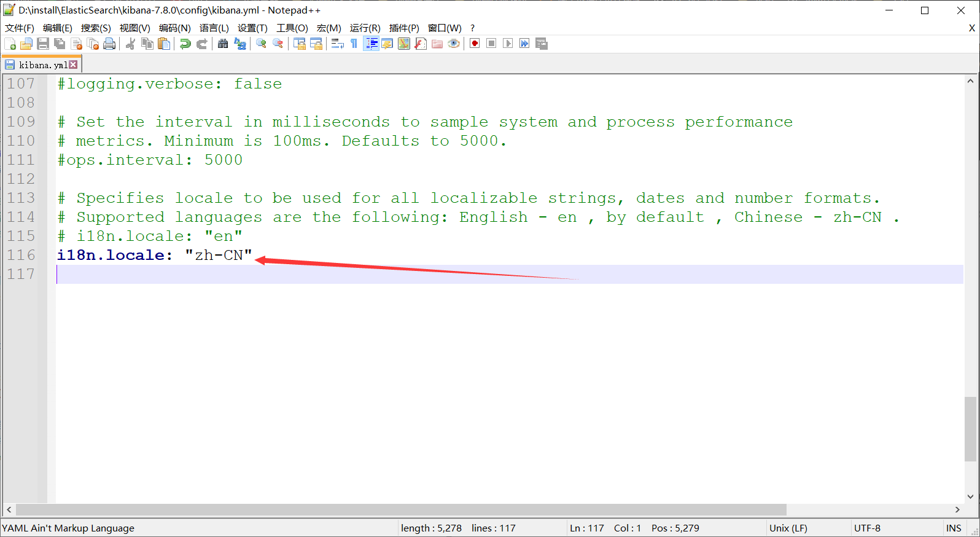Stop macro recording square icon
Viewport: 980px width, 537px height.
tap(491, 44)
